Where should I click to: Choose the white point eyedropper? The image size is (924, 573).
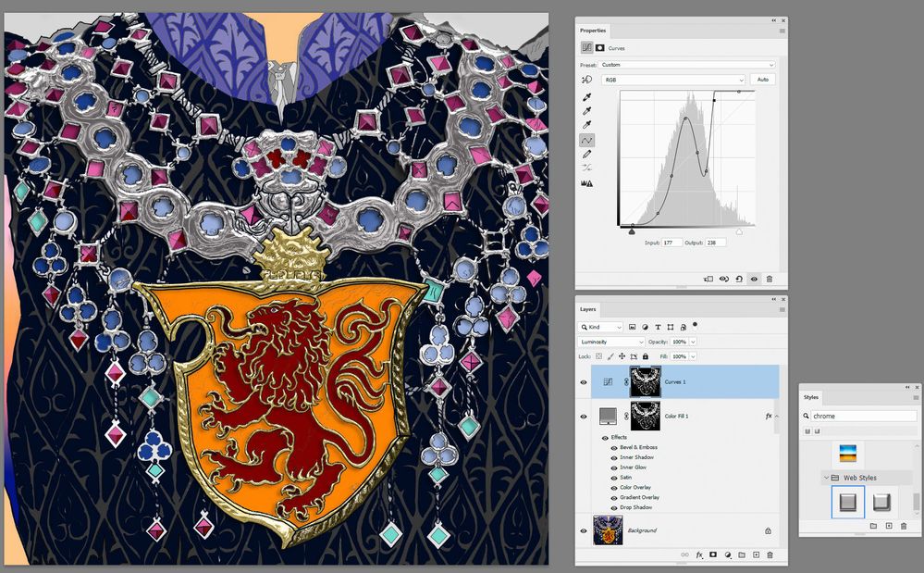point(586,125)
